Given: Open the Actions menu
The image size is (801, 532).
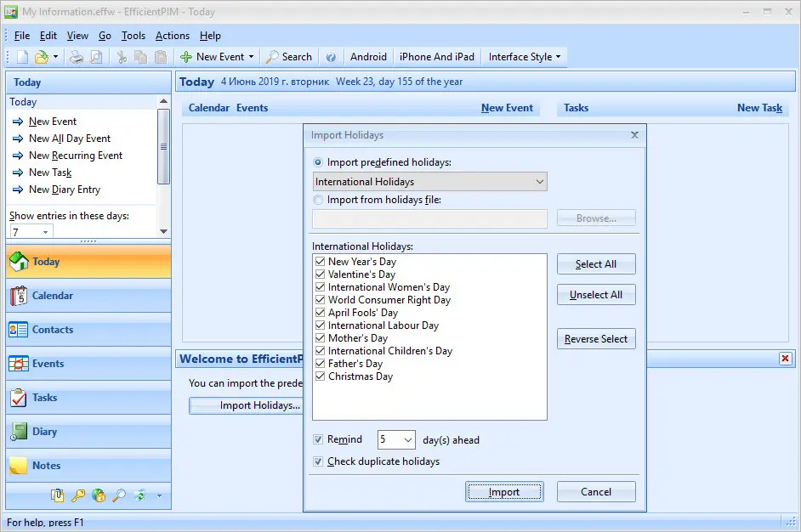Looking at the screenshot, I should [173, 36].
